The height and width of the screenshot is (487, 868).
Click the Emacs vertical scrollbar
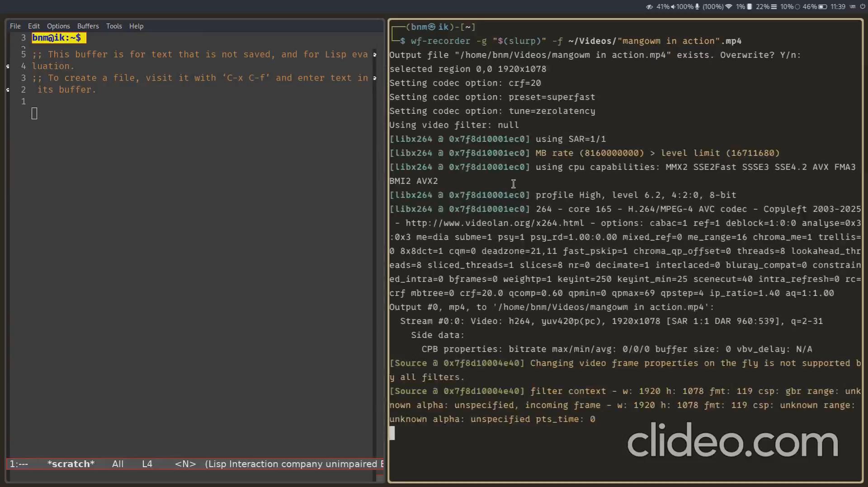(x=375, y=253)
